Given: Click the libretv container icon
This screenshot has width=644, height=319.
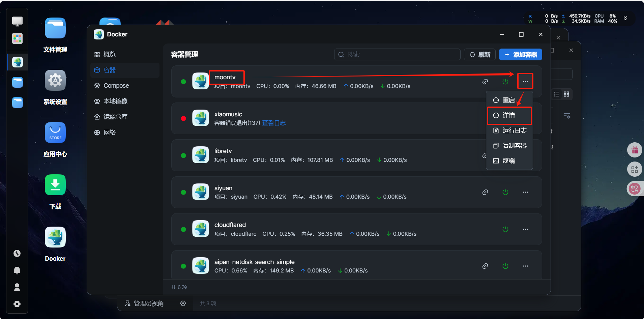Looking at the screenshot, I should pyautogui.click(x=201, y=155).
